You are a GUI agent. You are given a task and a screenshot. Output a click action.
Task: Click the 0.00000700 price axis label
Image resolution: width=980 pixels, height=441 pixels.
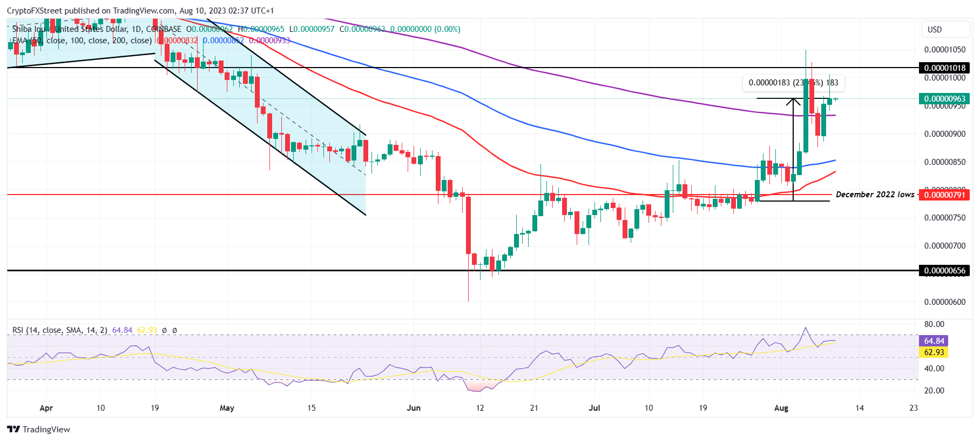(944, 246)
